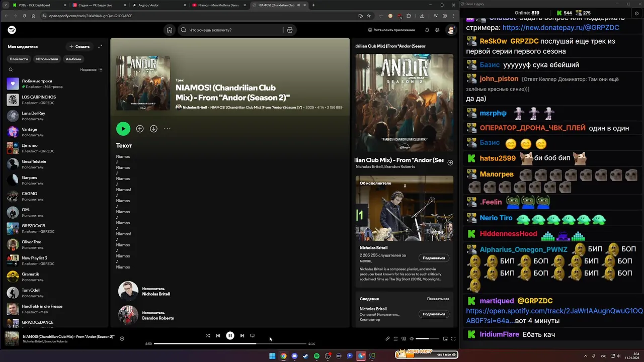Open the Недавние sort dropdown
Screen dimensions: 644x362
[91, 70]
